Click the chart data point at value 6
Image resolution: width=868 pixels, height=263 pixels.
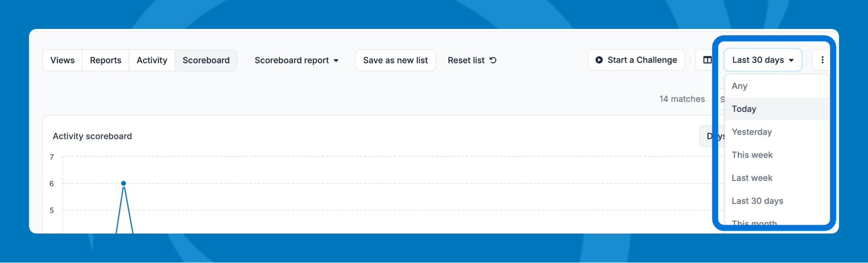point(123,183)
